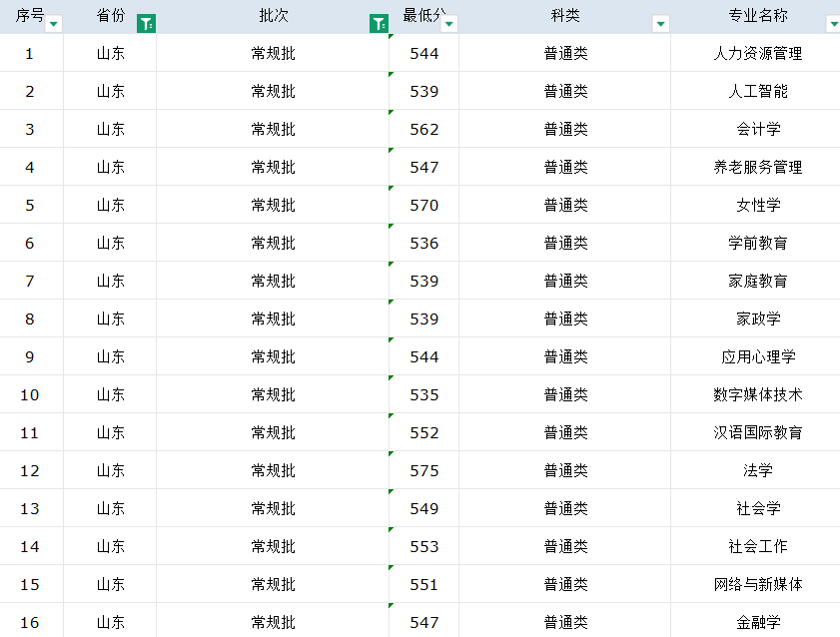Image resolution: width=840 pixels, height=637 pixels.
Task: Select cell 金融学
Action: pyautogui.click(x=755, y=621)
